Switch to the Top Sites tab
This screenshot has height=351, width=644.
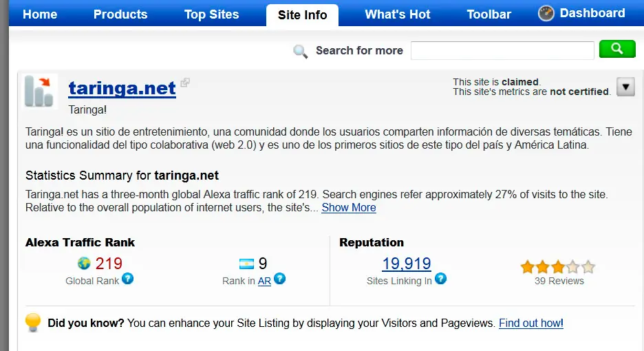[211, 14]
